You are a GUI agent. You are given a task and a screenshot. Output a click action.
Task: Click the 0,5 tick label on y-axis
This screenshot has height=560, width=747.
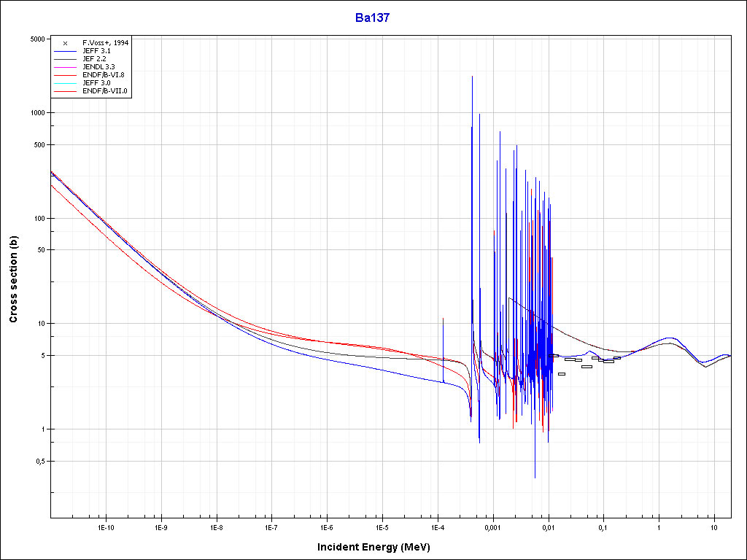pyautogui.click(x=40, y=462)
